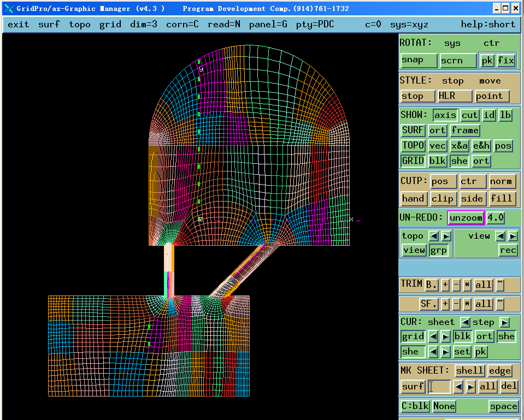This screenshot has width=524, height=420.
Task: Open the topo menu in menu bar
Action: (80, 25)
